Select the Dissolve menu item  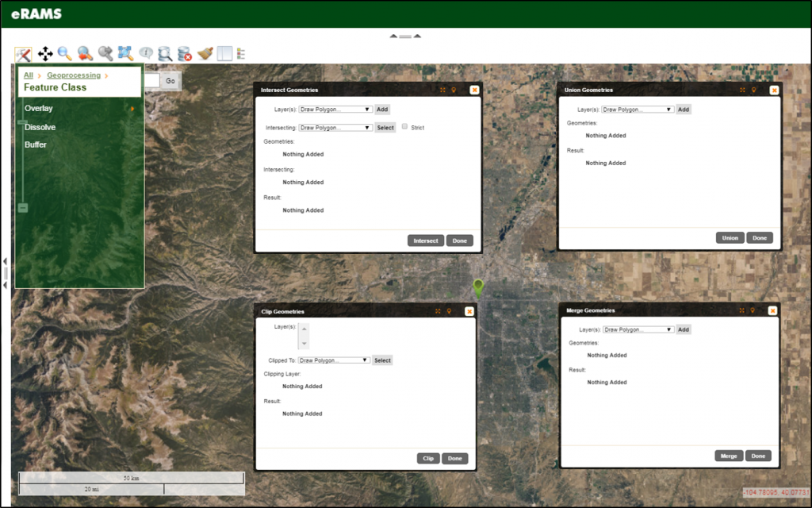pyautogui.click(x=40, y=127)
